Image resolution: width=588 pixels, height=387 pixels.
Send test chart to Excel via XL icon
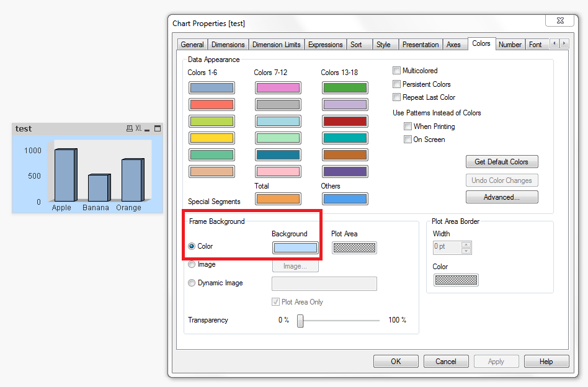tap(139, 128)
